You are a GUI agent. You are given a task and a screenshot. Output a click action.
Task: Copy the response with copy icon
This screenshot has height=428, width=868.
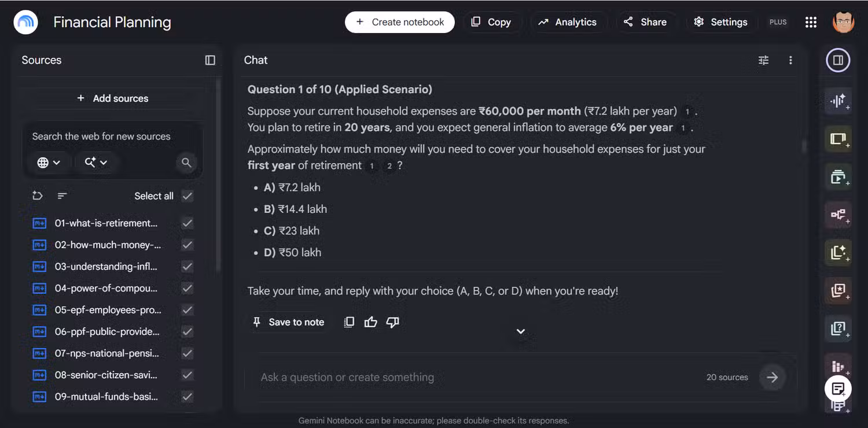[x=349, y=322]
